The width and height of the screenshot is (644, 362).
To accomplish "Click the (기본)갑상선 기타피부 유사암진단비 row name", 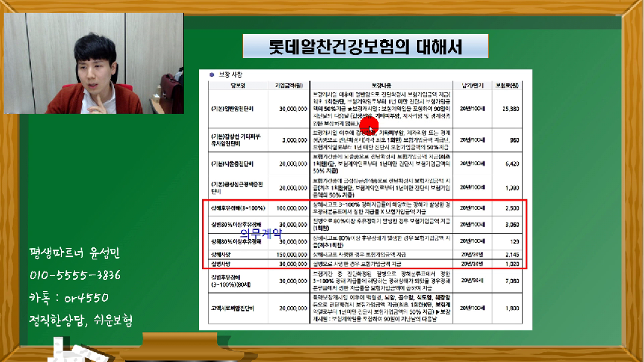I will coord(236,140).
